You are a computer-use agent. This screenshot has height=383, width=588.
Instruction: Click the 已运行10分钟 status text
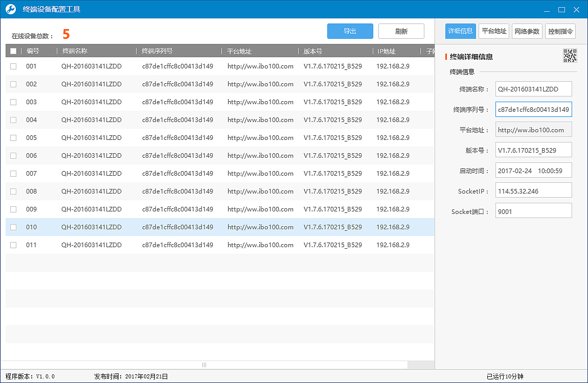[x=505, y=376]
